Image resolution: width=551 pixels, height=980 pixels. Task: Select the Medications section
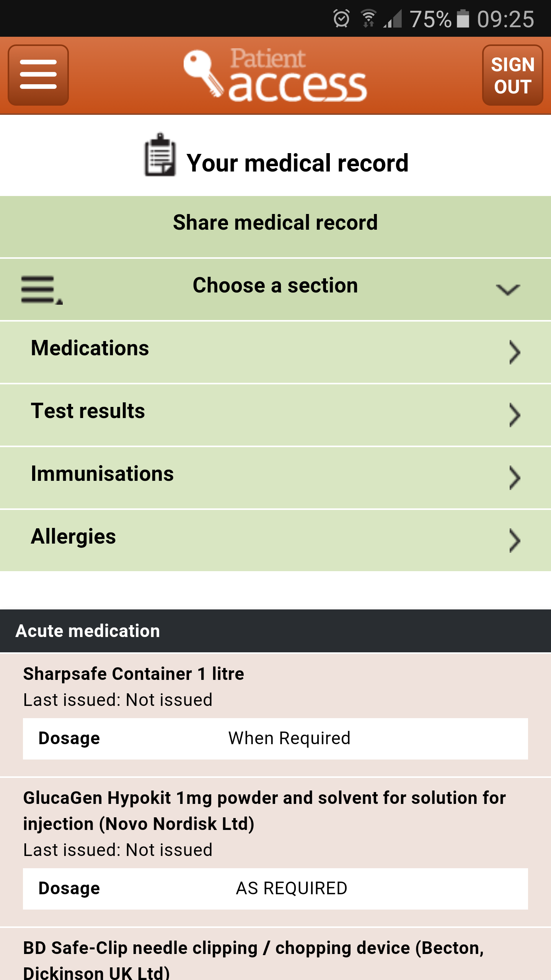(90, 348)
